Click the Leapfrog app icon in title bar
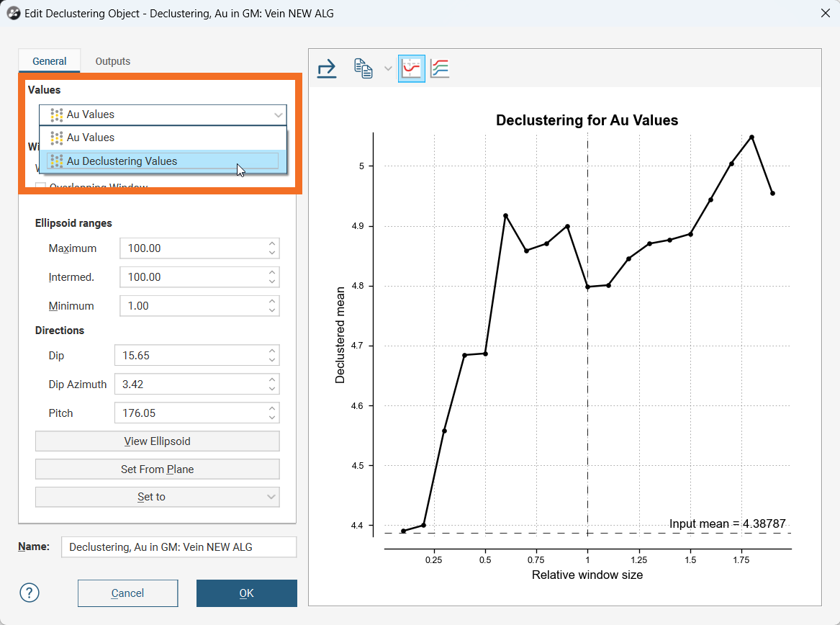 click(13, 14)
